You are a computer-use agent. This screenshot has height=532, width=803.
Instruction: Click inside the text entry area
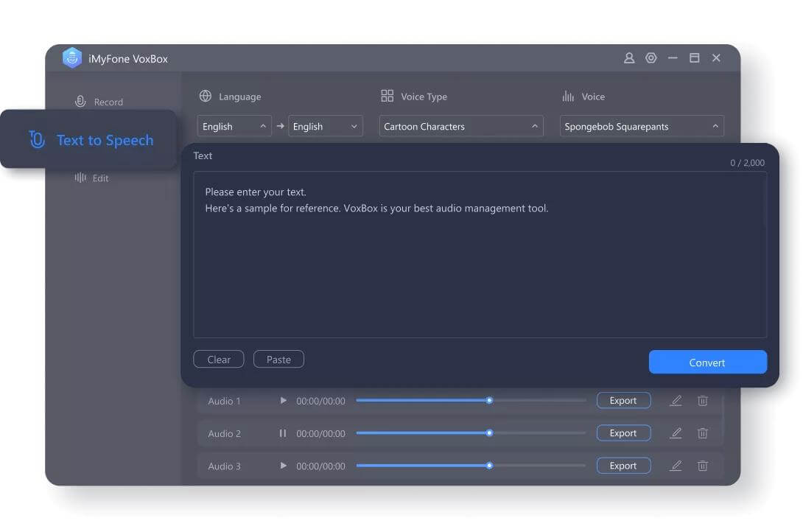(480, 254)
